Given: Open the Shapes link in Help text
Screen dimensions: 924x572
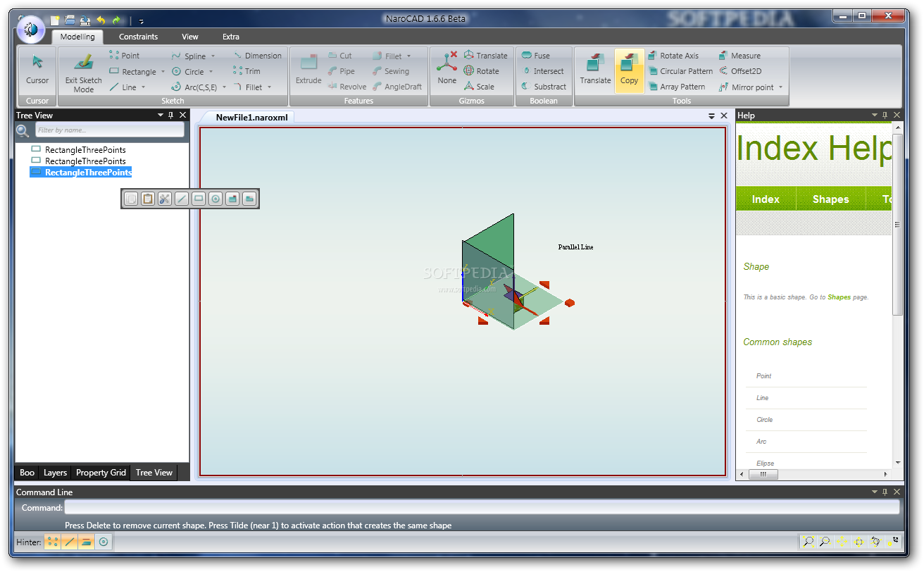Looking at the screenshot, I should click(x=839, y=297).
